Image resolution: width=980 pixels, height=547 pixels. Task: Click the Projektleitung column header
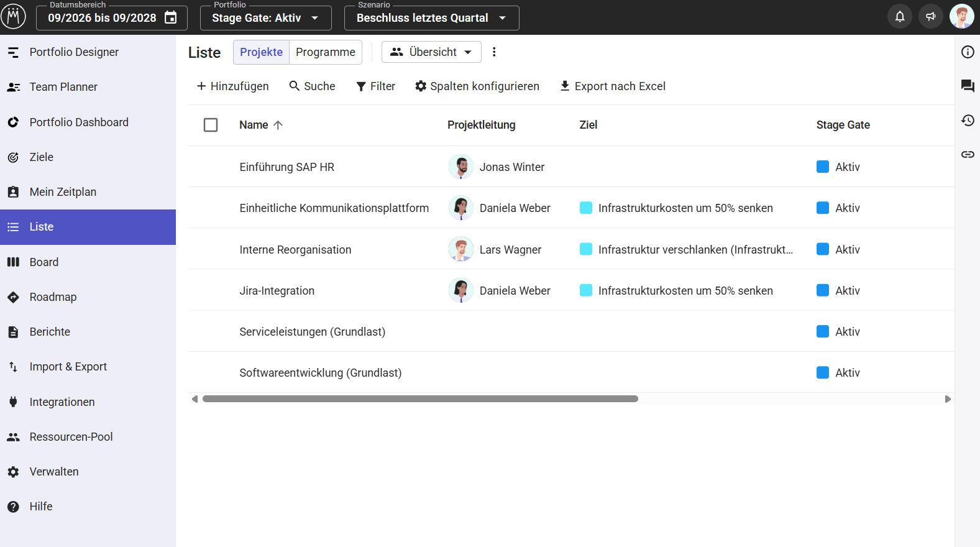[x=481, y=125]
